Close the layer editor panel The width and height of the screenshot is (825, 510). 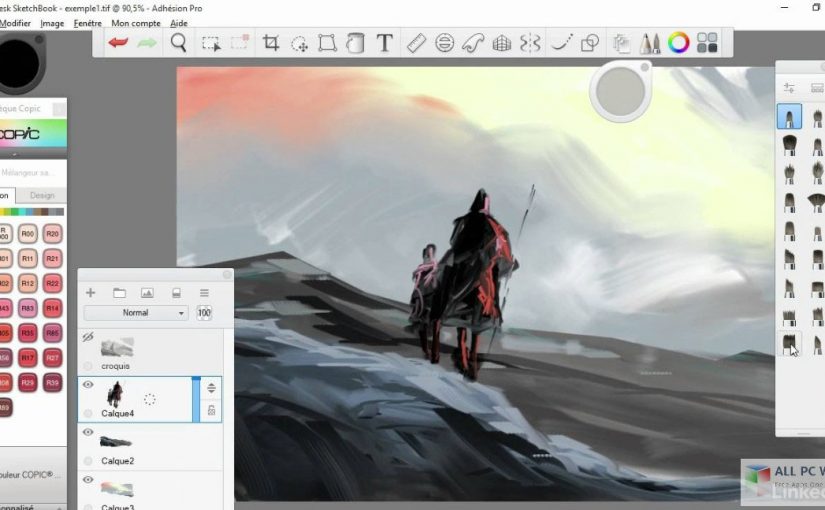click(x=227, y=274)
